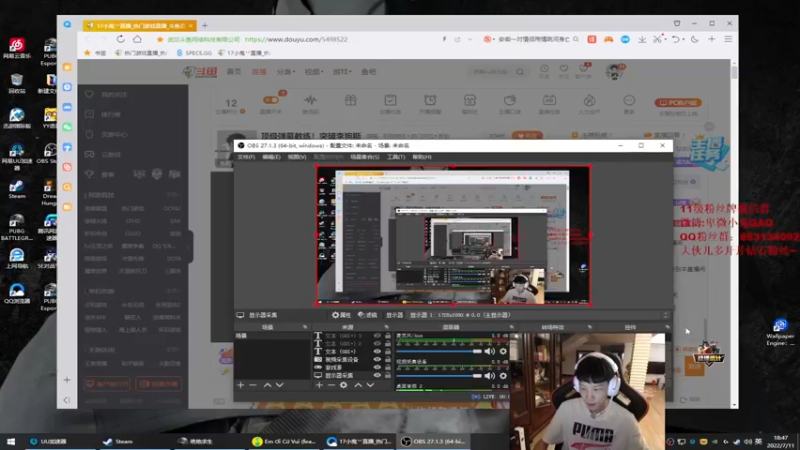
Task: Open source properties gear below Sources list
Action: click(344, 385)
